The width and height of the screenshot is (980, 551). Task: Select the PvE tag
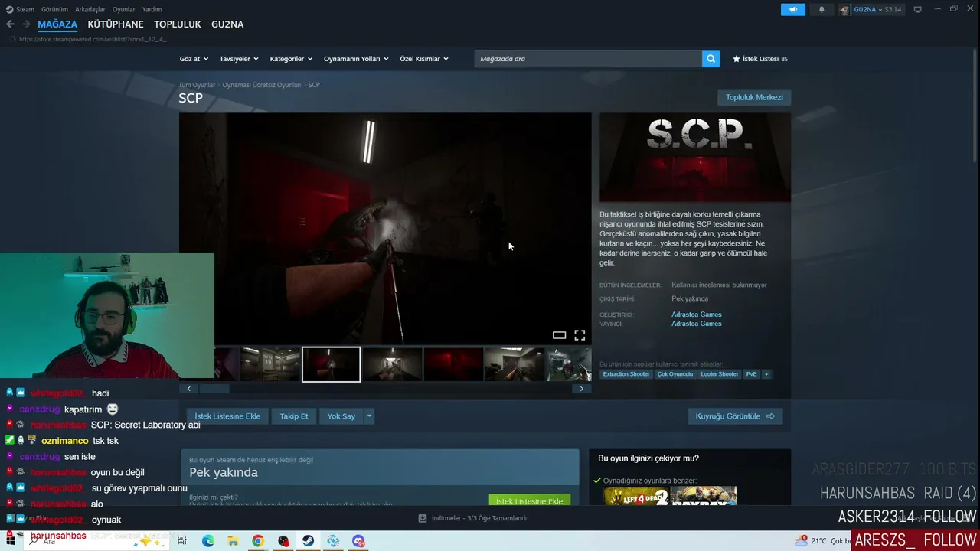(x=751, y=374)
